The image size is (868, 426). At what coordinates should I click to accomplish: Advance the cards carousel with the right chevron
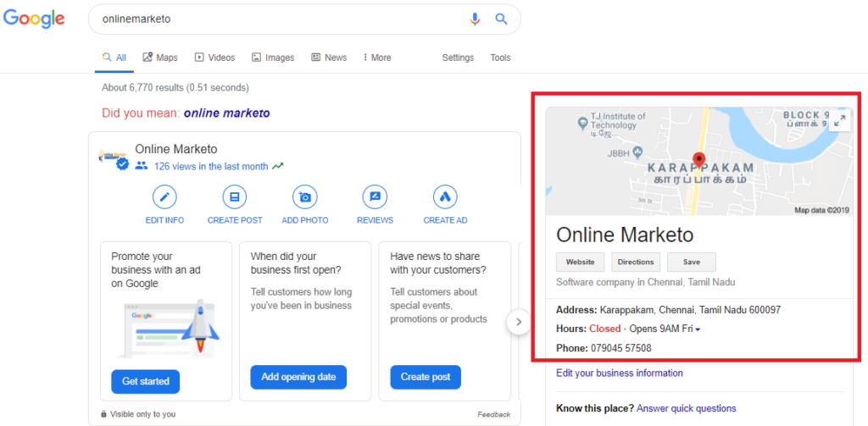coord(519,322)
